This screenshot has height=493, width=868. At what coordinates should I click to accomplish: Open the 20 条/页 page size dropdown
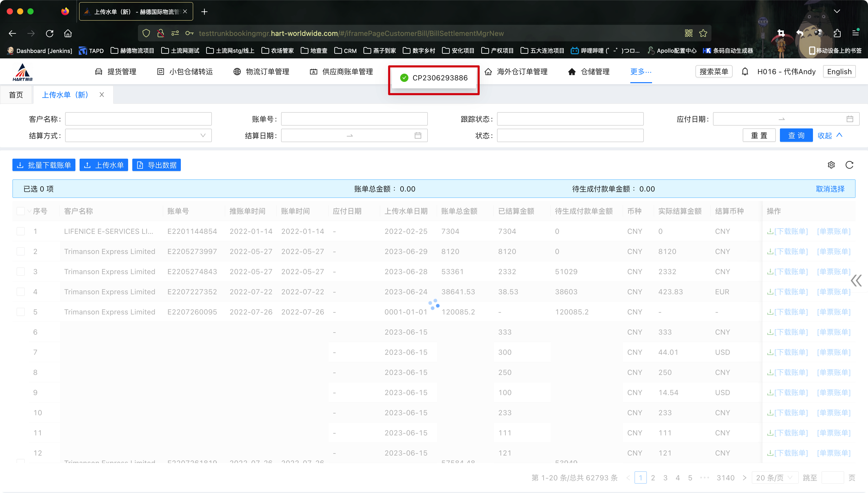774,477
